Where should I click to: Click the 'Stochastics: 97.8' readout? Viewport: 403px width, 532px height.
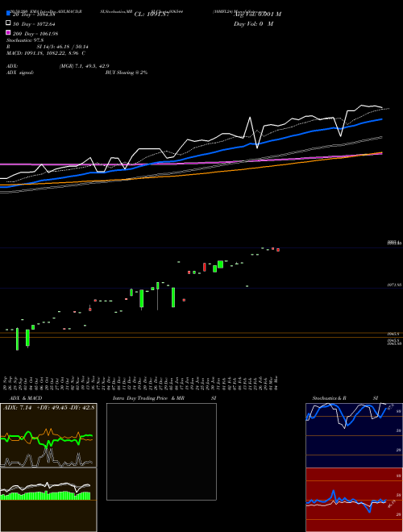click(25, 40)
